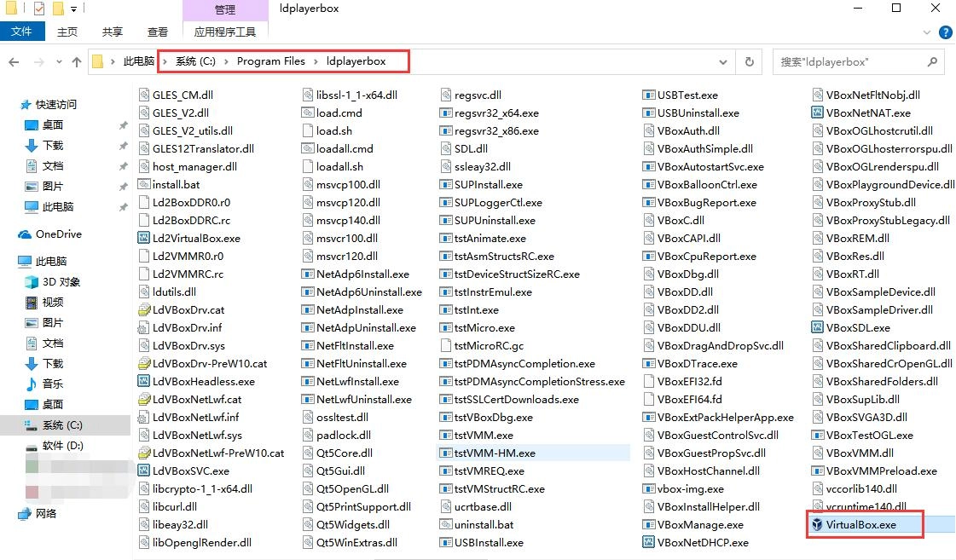The width and height of the screenshot is (956, 560).
Task: Expand the address bar history dropdown
Action: click(x=723, y=62)
